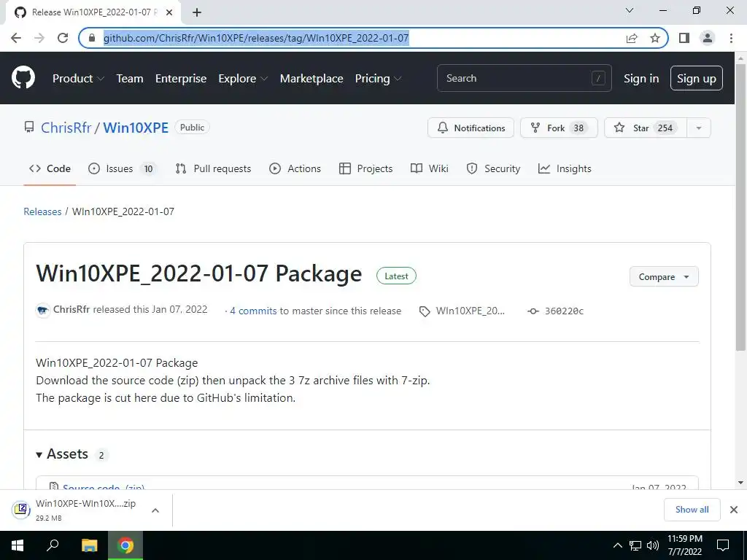Click ChrisRfr avatar next to release info
Screen dimensions: 747x560
[x=43, y=311]
